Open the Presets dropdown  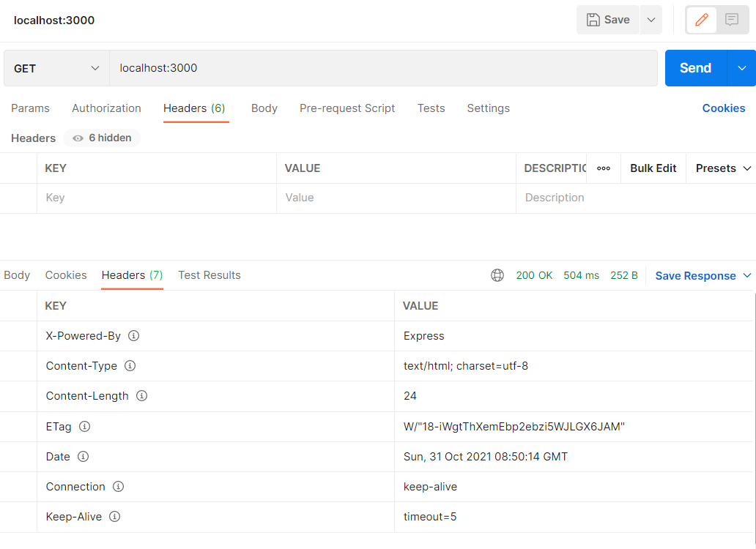723,168
